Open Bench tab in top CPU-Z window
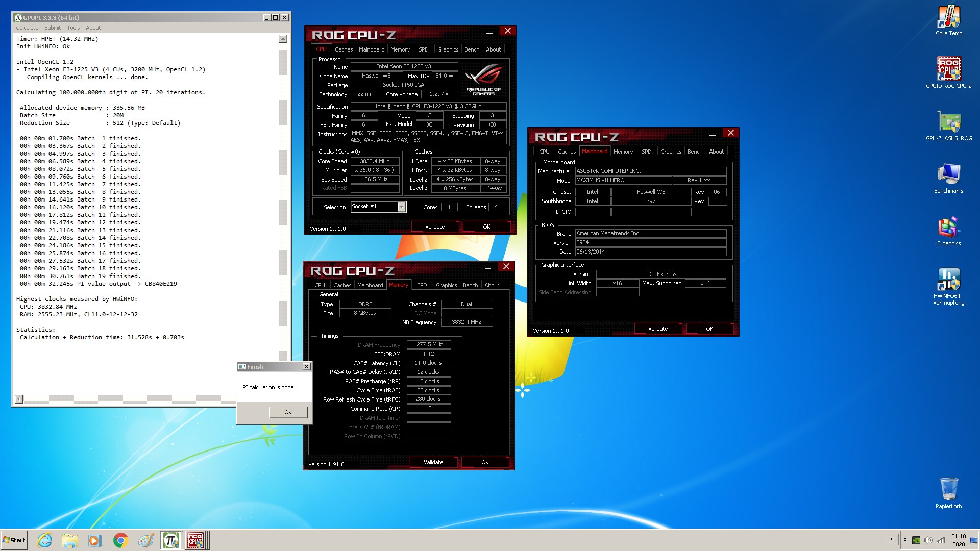Viewport: 980px width, 551px height. click(x=472, y=49)
